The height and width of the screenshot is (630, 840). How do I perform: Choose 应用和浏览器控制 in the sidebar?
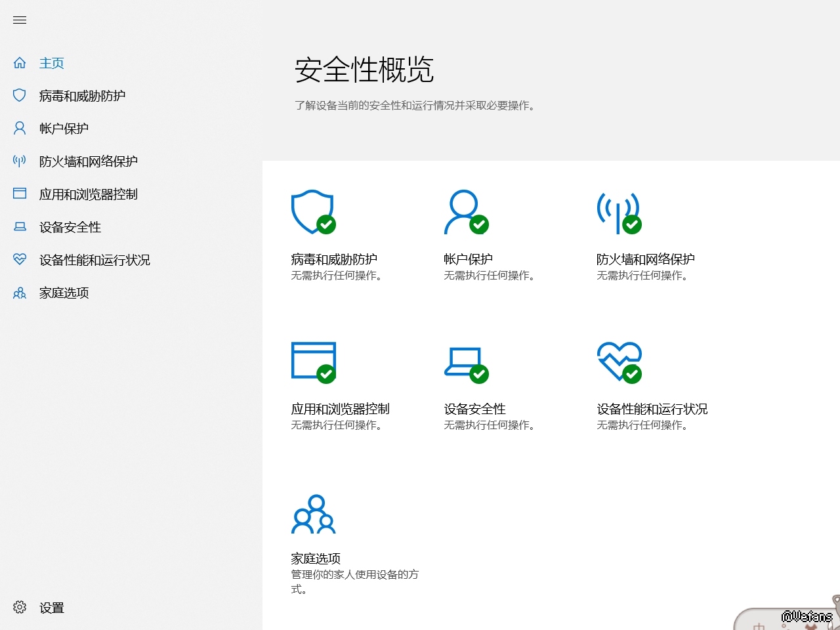pyautogui.click(x=89, y=194)
